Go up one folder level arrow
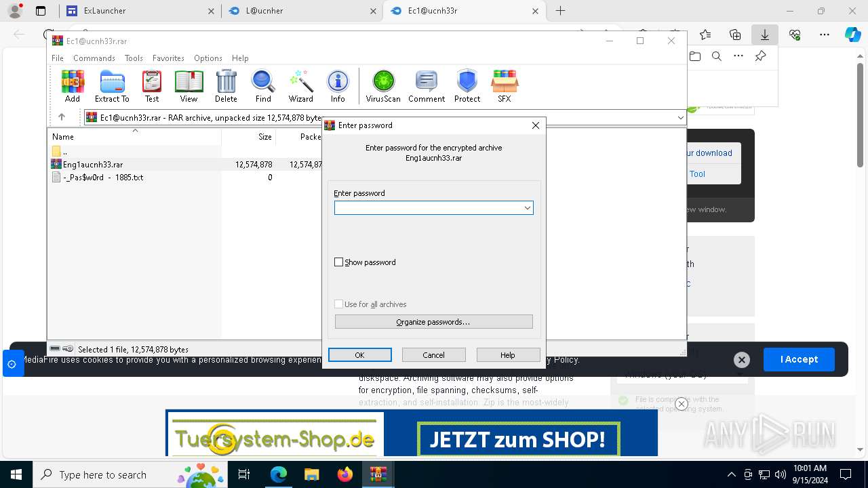 pyautogui.click(x=62, y=117)
